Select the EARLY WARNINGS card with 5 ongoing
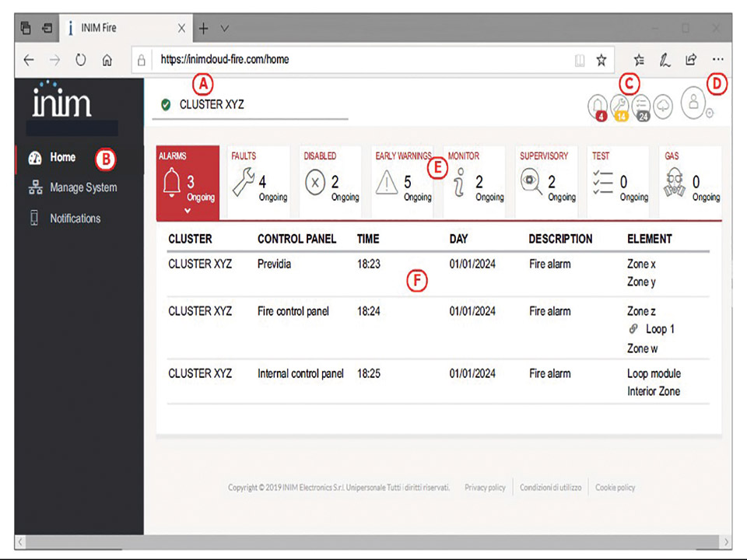Viewport: 747px width, 560px height. pos(402,182)
